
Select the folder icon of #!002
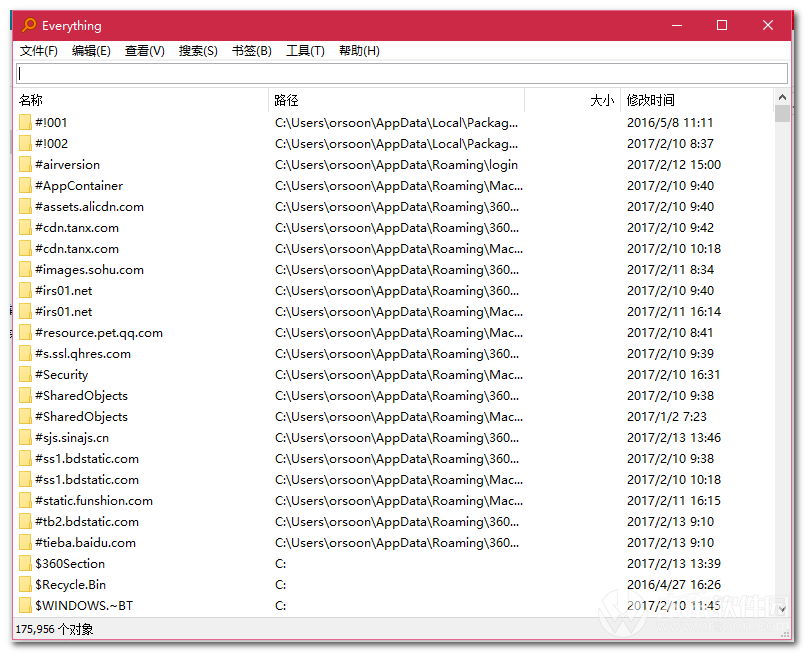[25, 143]
